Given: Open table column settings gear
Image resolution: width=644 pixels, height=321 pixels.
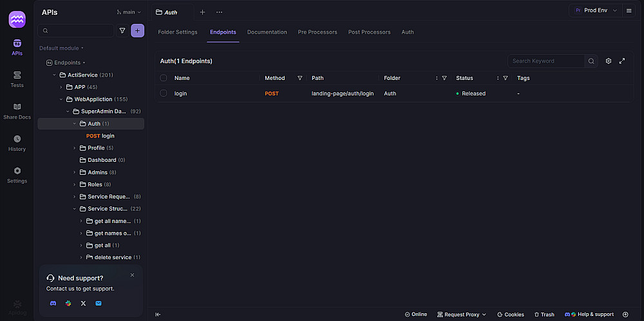Looking at the screenshot, I should coord(609,61).
